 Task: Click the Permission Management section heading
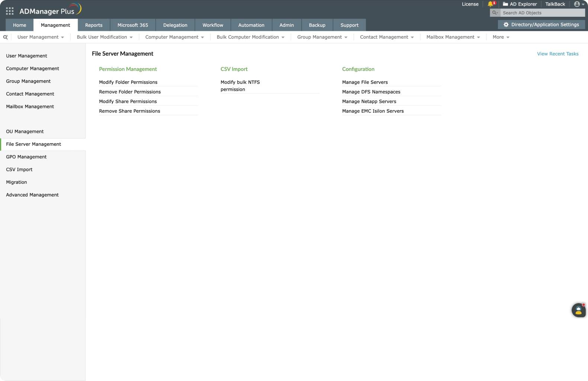click(x=128, y=69)
